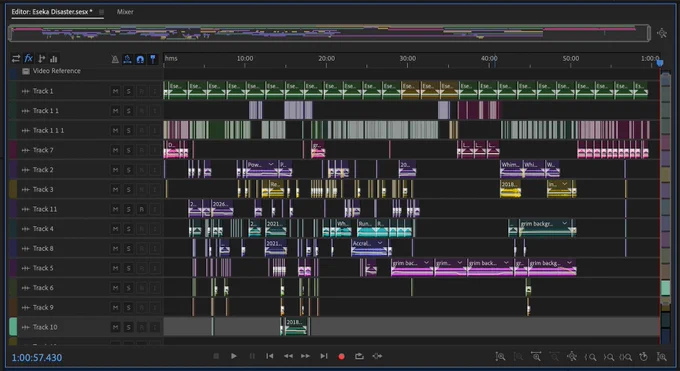
Task: Show the Sends track controls
Action: (x=42, y=59)
